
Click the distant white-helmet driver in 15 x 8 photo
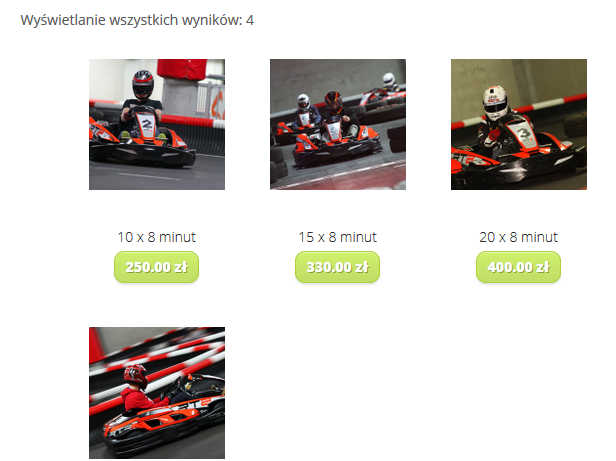[389, 82]
